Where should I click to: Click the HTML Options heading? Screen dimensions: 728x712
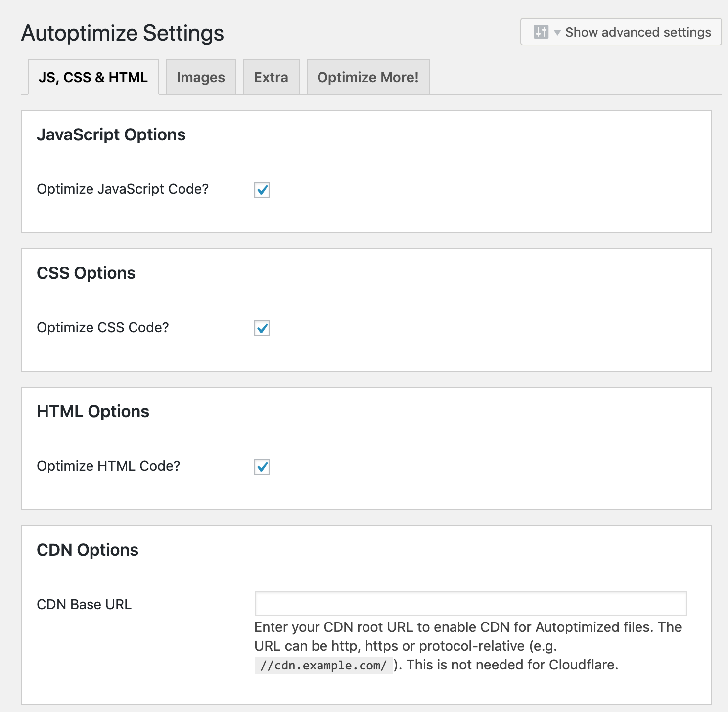pyautogui.click(x=93, y=411)
